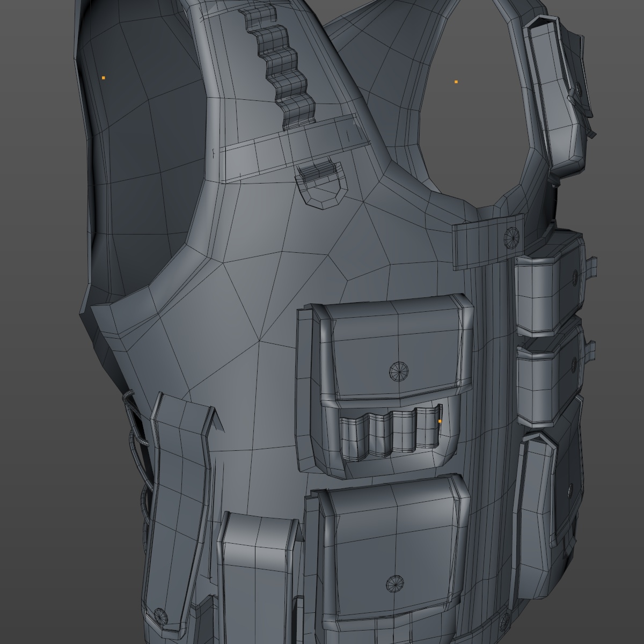Select the orange vertex on the left shoulder panel

click(103, 77)
